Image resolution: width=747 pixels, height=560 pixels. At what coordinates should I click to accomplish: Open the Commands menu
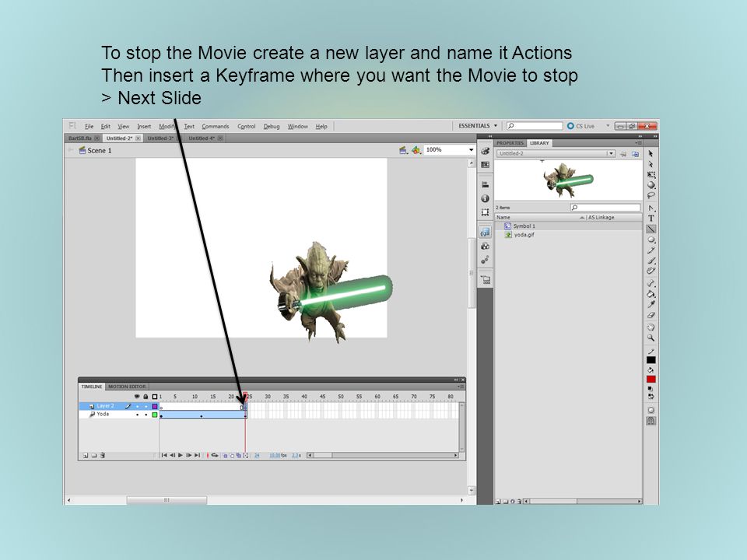[x=216, y=126]
